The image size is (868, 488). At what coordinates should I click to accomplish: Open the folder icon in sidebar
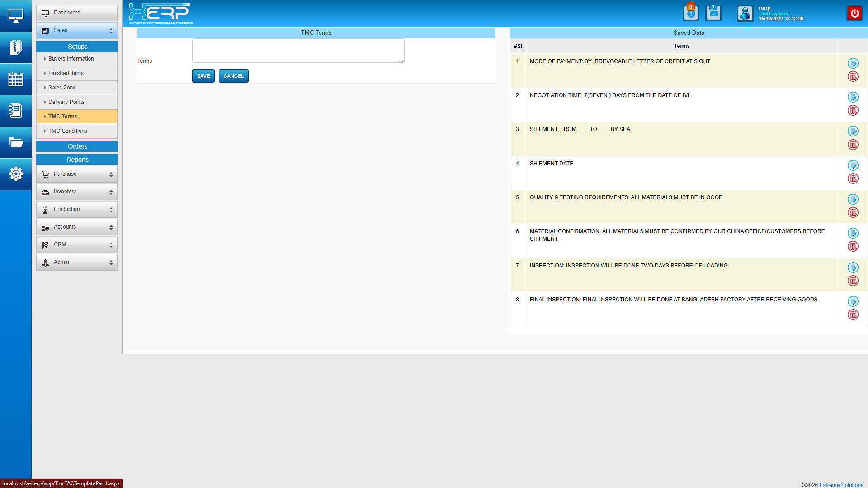[15, 143]
